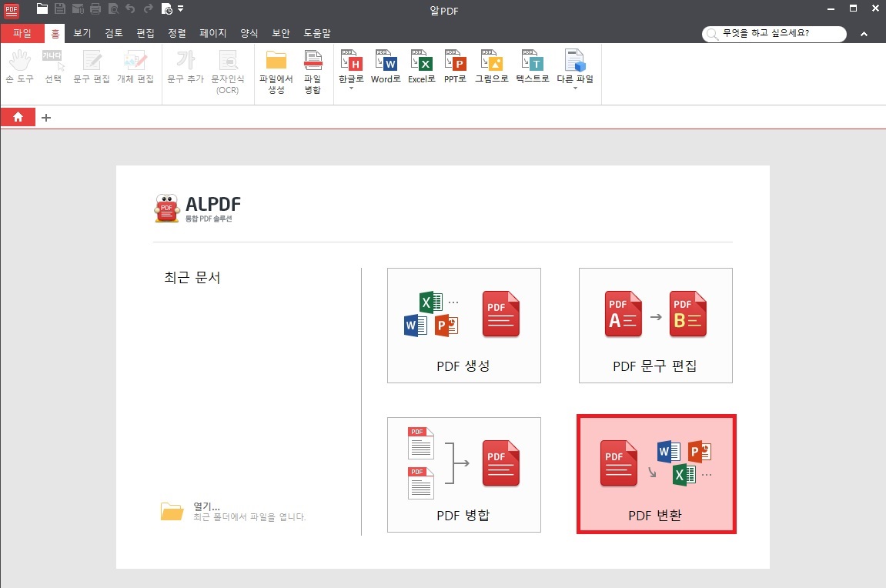886x588 pixels.
Task: Convert PDF with Word로 icon
Action: pos(386,67)
